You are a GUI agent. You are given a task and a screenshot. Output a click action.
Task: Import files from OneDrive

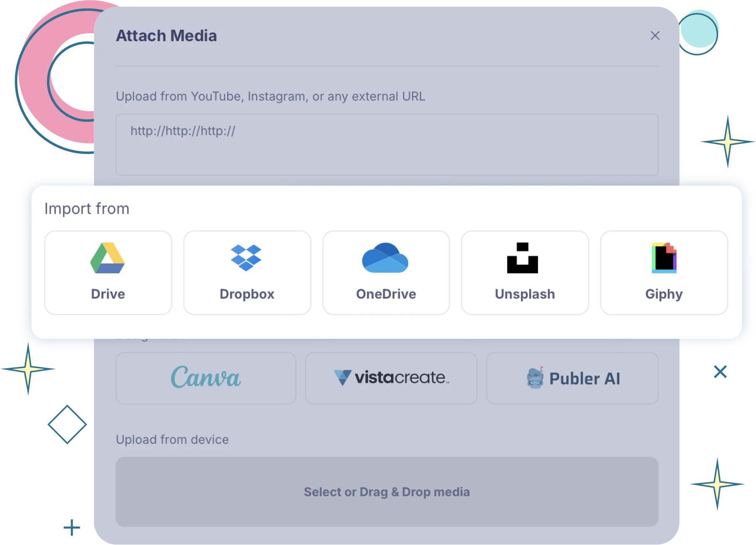(x=386, y=273)
